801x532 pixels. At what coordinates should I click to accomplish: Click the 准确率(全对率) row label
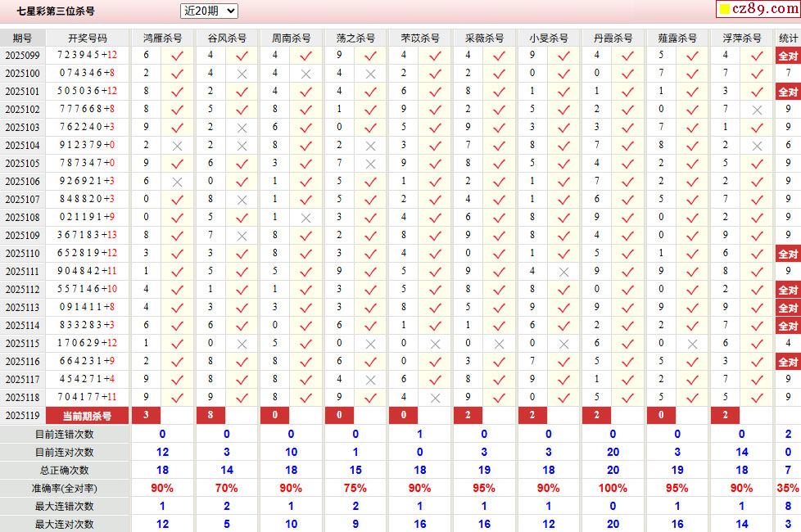pyautogui.click(x=65, y=488)
